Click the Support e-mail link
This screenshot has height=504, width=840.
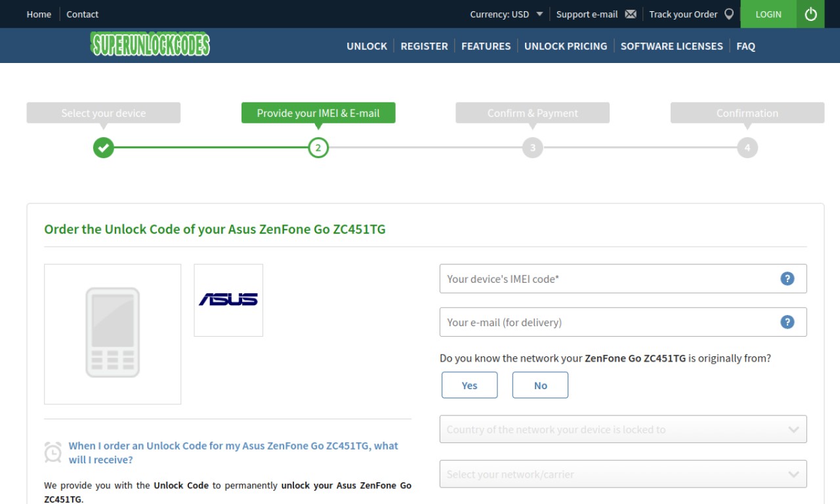tap(587, 14)
